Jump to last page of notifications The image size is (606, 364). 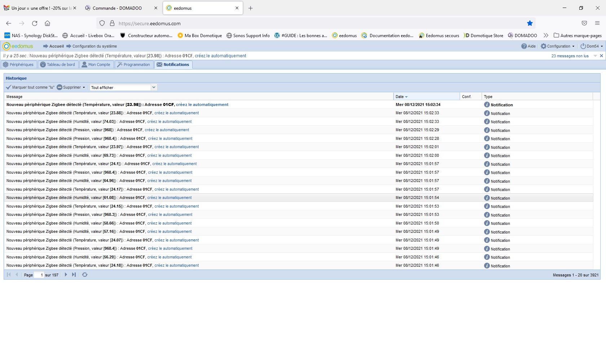[74, 275]
